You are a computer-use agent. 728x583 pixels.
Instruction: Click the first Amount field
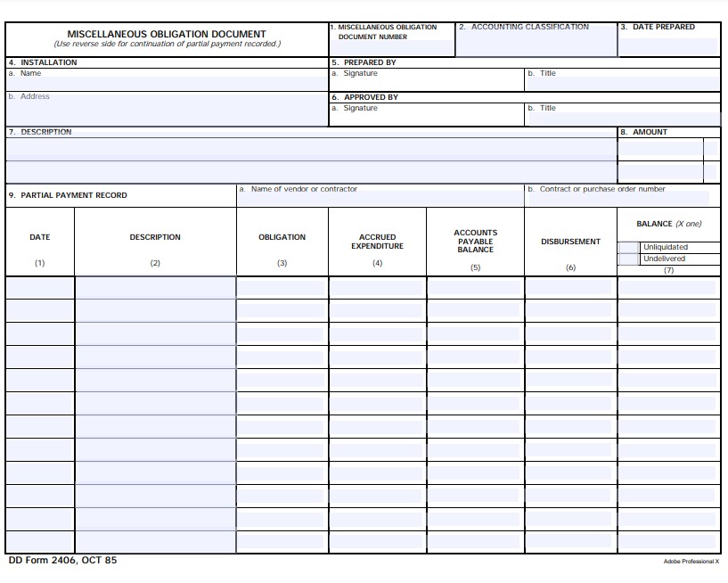(x=660, y=148)
